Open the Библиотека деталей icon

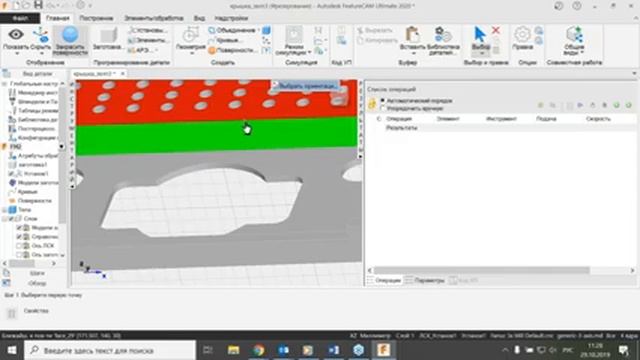click(442, 35)
